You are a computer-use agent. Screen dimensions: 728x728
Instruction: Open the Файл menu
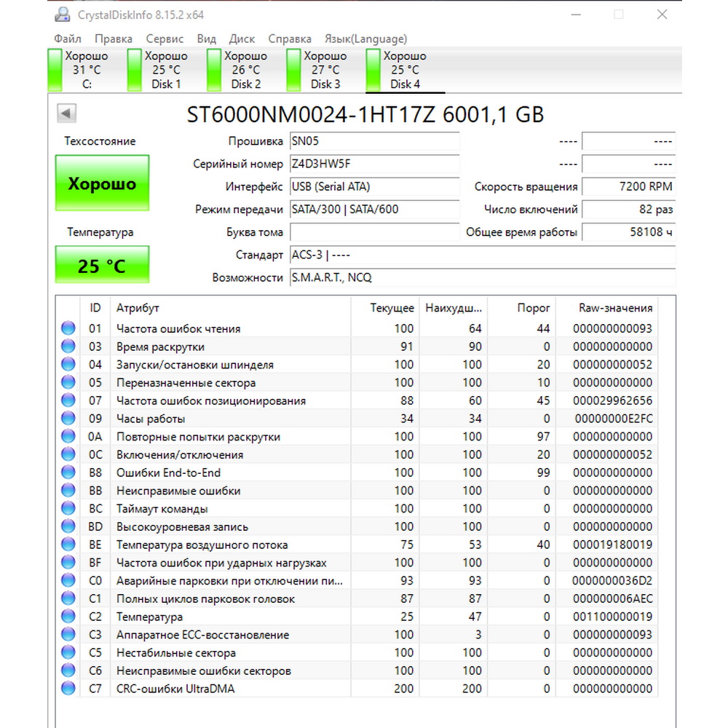[x=67, y=39]
